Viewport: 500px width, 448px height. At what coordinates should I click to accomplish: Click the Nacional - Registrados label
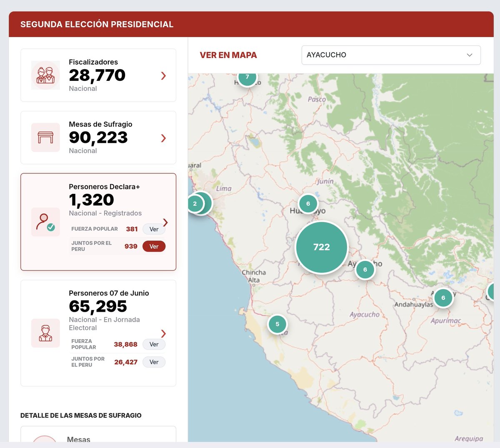[x=105, y=213]
